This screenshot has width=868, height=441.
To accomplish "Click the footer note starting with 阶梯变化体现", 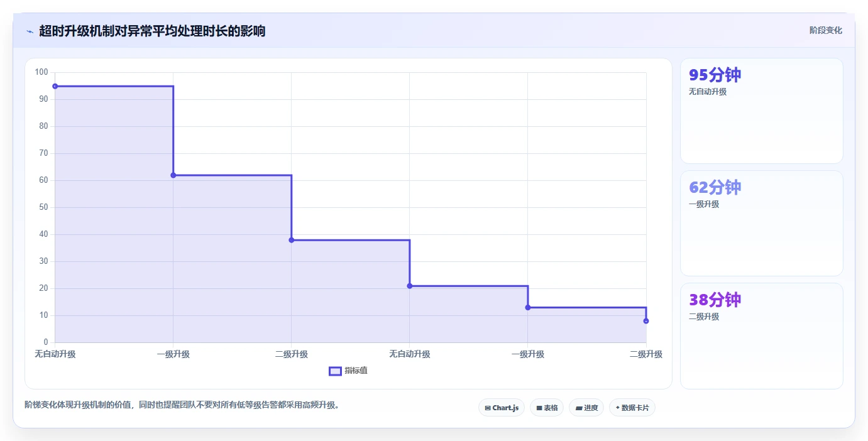I will pos(184,405).
